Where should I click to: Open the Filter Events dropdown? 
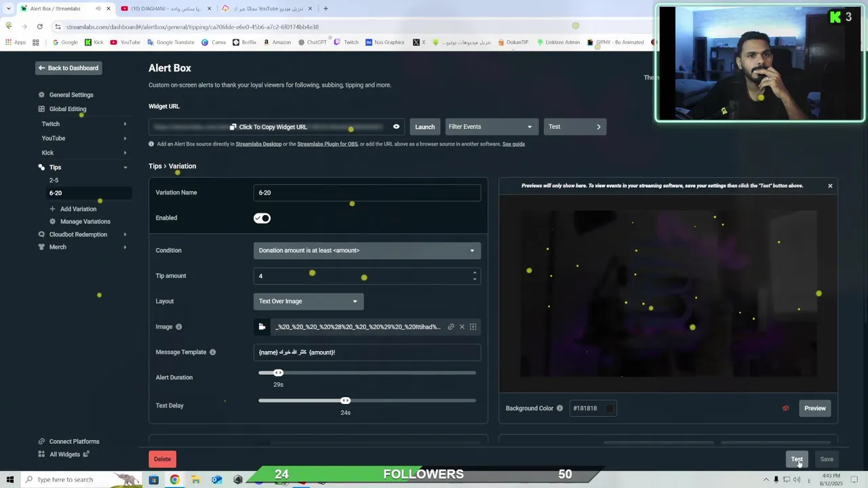click(490, 127)
